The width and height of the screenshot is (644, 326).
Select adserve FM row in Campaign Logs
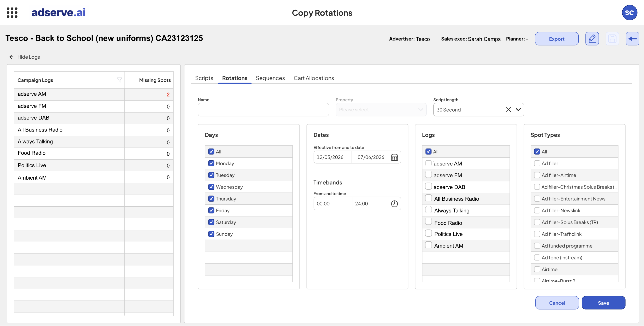(94, 106)
